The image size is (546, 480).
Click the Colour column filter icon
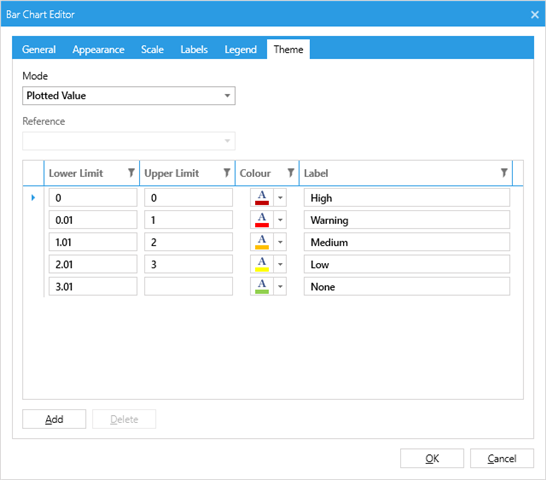pos(290,172)
